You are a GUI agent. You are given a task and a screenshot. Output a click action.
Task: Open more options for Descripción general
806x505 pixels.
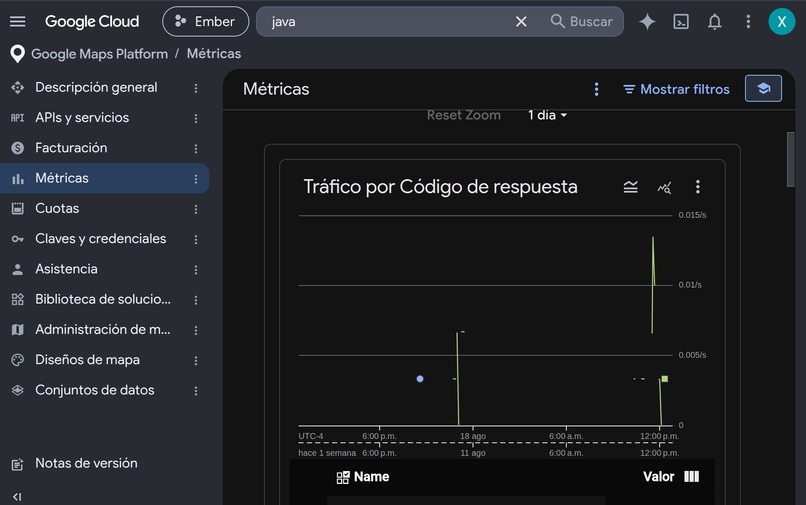[196, 88]
